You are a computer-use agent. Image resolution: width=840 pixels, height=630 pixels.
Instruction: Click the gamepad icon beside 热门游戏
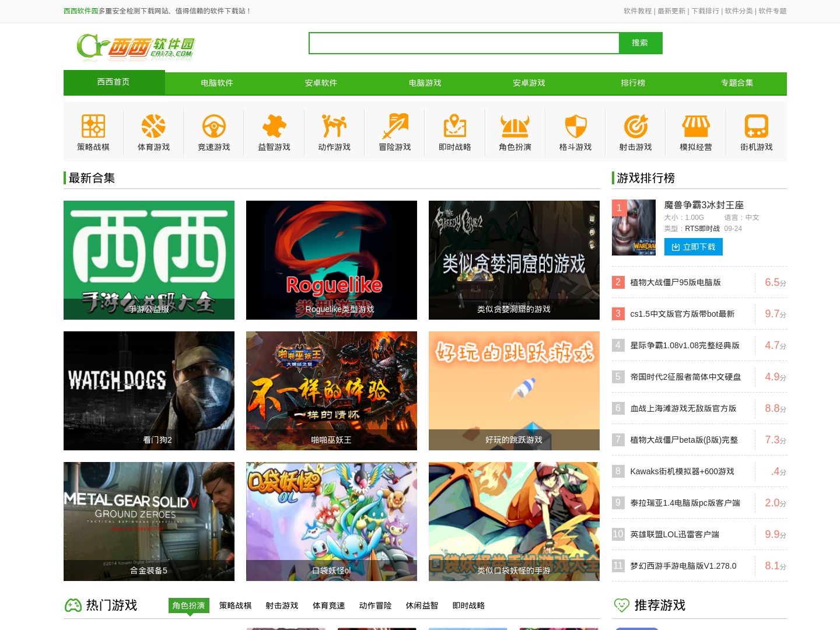(x=73, y=605)
